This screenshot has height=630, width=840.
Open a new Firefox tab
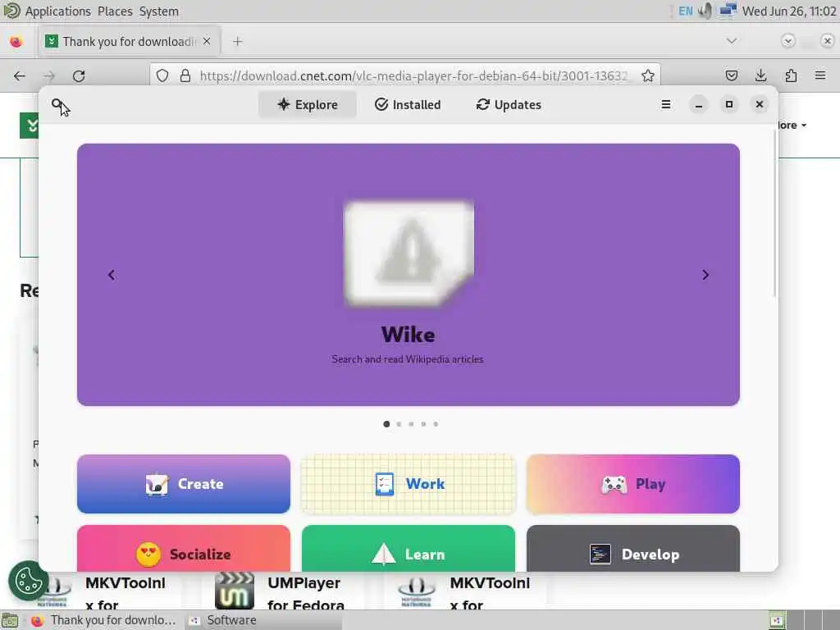coord(237,41)
